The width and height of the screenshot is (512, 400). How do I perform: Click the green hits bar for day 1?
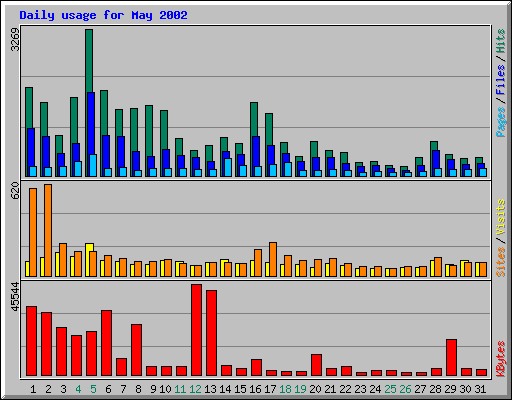pos(29,108)
